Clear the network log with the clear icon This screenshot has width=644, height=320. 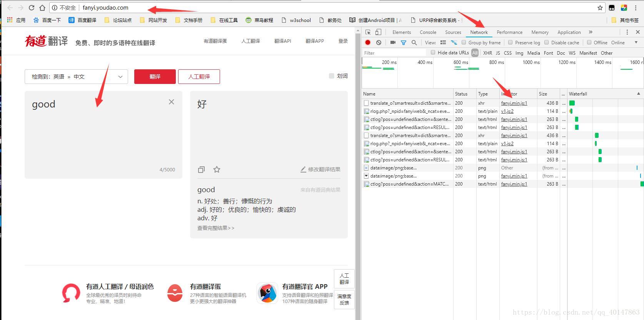click(x=379, y=42)
